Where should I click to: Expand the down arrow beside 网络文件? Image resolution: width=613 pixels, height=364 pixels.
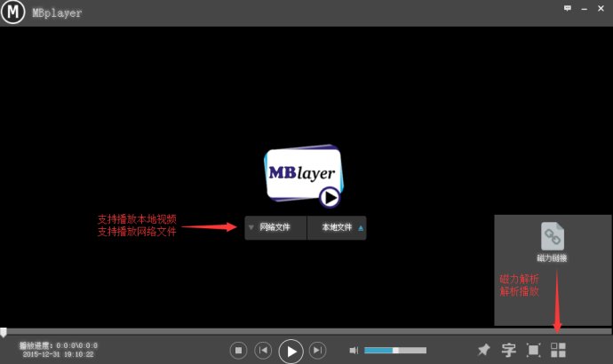coord(251,228)
